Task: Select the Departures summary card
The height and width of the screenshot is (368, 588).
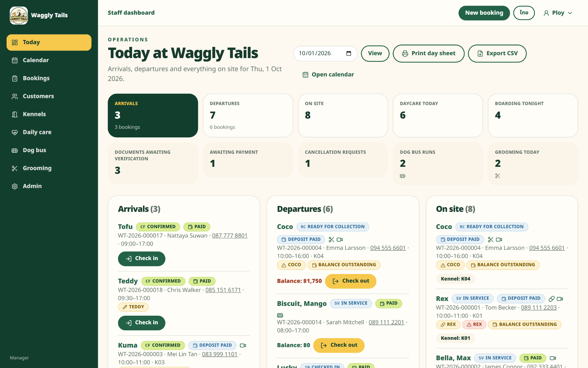Action: (248, 116)
